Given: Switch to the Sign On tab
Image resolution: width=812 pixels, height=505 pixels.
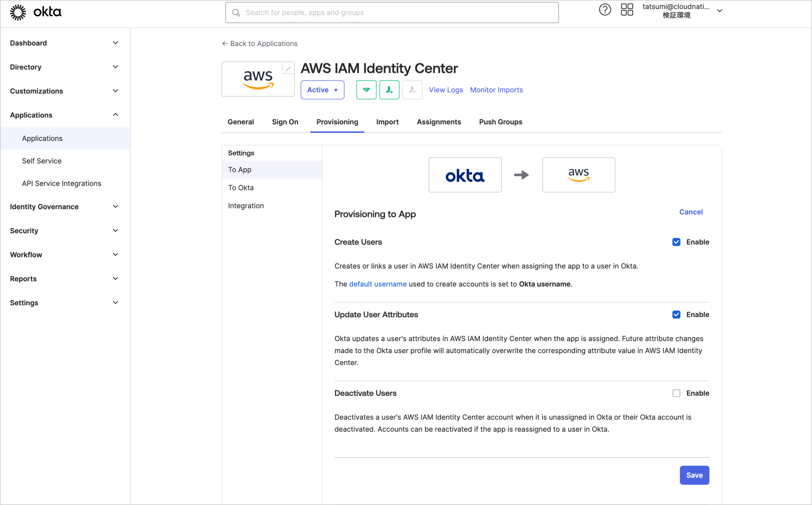Looking at the screenshot, I should (285, 122).
